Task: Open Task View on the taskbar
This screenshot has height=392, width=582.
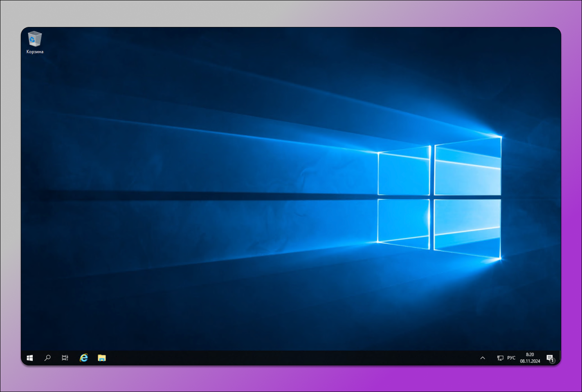Action: click(65, 358)
